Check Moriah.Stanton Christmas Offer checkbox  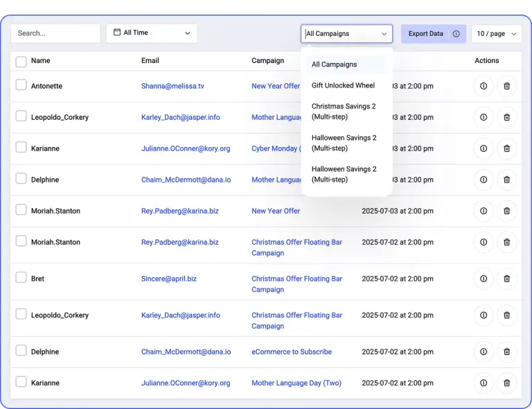click(x=21, y=241)
